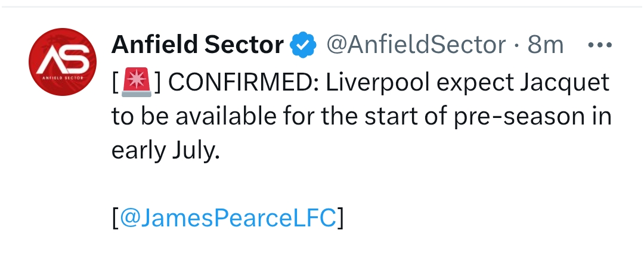Open the @JamesPearceLFC mention link
This screenshot has width=644, height=255.
coord(228,218)
